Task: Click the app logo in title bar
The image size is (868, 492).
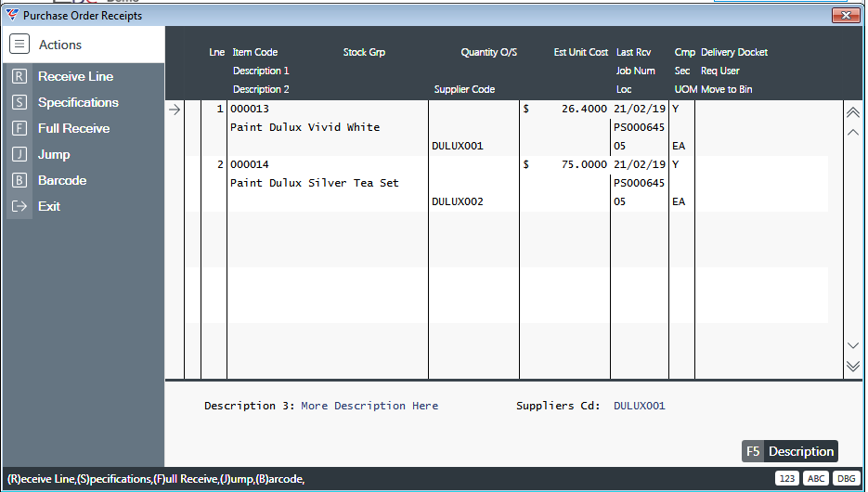Action: tap(12, 16)
